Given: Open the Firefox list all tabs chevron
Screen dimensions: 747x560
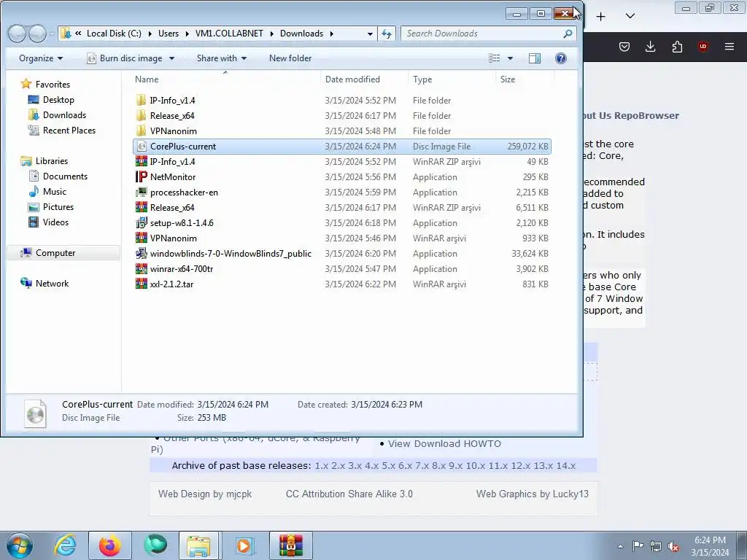Looking at the screenshot, I should [x=630, y=16].
